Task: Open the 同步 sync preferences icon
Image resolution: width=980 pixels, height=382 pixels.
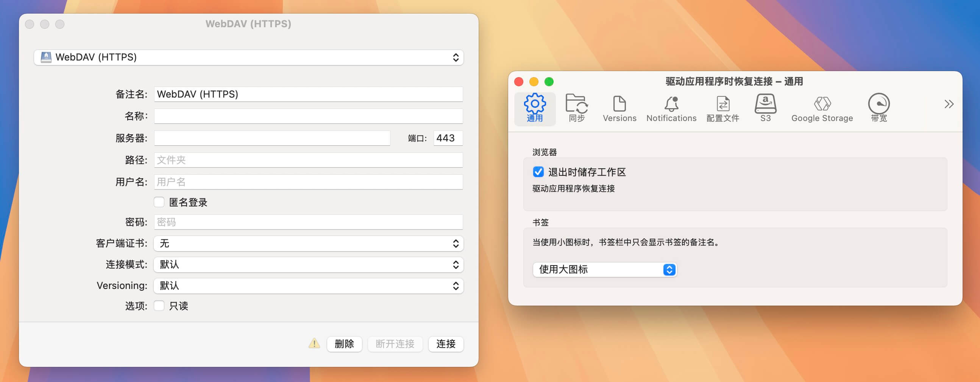Action: pyautogui.click(x=576, y=108)
